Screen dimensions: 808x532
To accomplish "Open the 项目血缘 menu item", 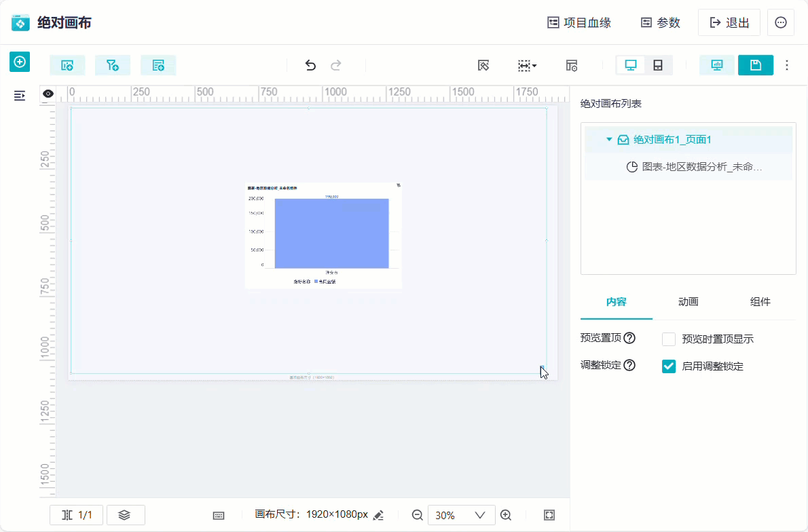I will point(579,22).
